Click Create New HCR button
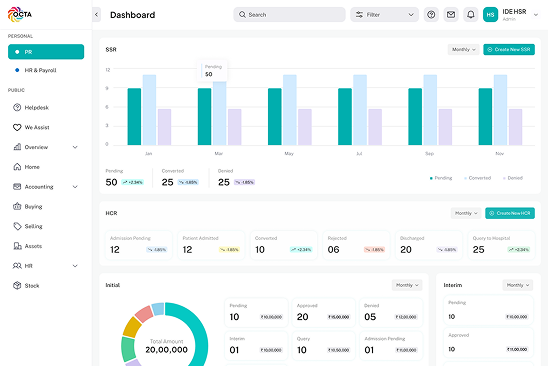 (x=510, y=213)
